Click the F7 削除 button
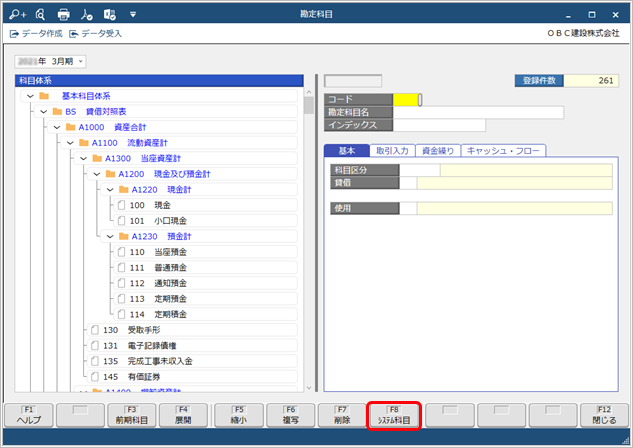The image size is (633, 448). pyautogui.click(x=342, y=415)
